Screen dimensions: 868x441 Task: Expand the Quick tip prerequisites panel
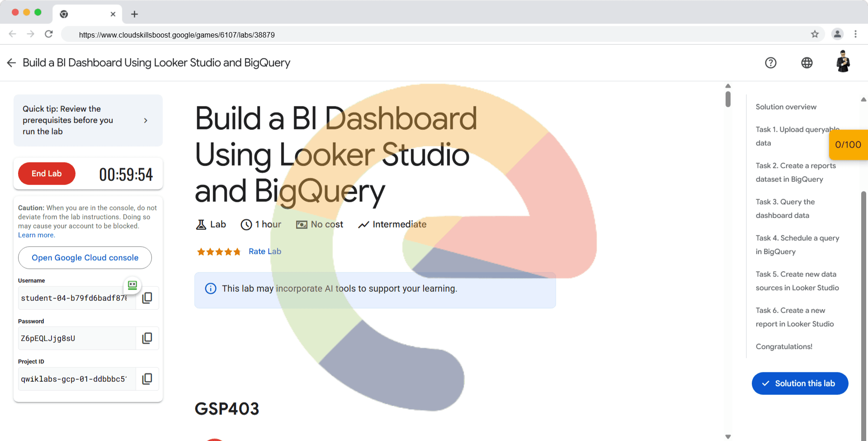(x=146, y=120)
